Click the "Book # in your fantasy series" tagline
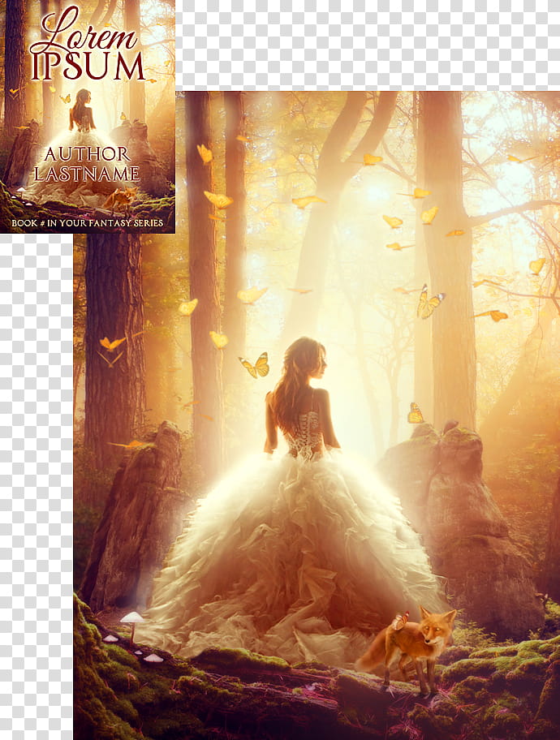The image size is (560, 740). pos(87,222)
